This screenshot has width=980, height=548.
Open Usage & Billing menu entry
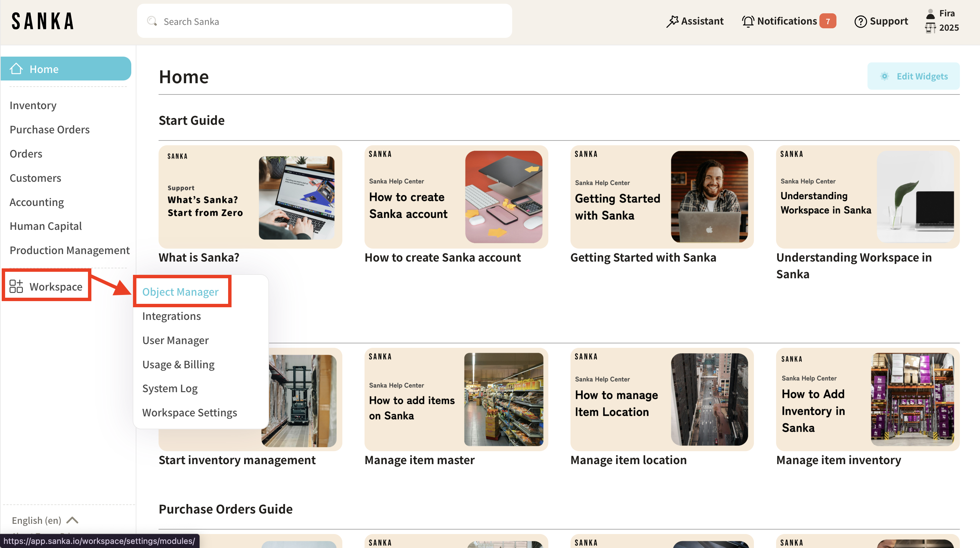[178, 364]
